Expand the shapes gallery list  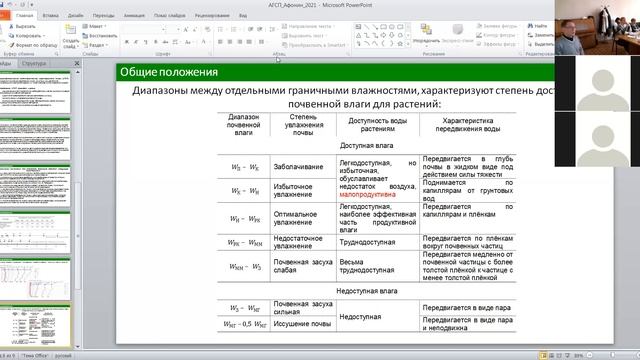tap(408, 44)
